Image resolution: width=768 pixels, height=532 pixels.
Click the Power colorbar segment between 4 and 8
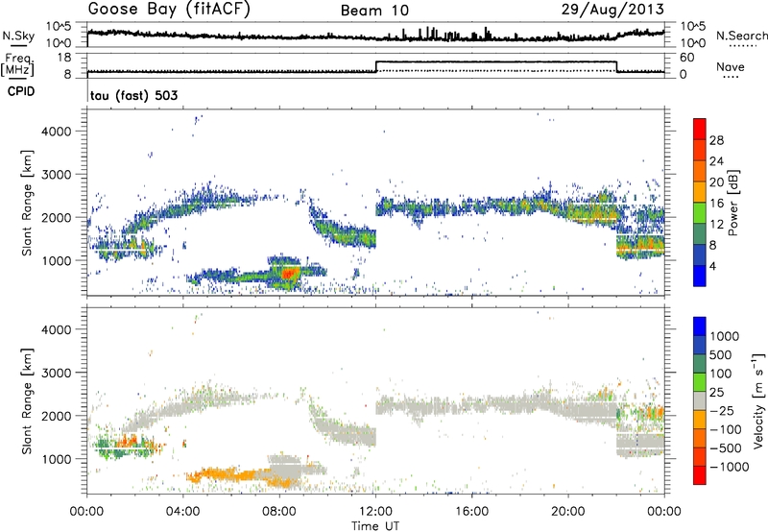coord(700,254)
